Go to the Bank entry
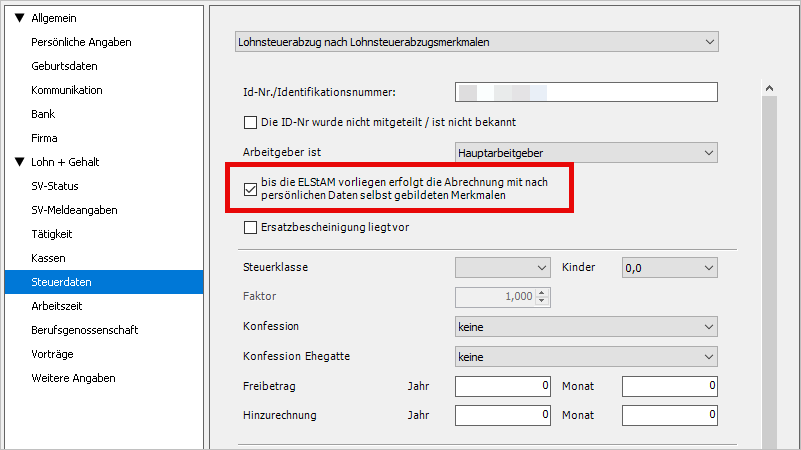This screenshot has height=450, width=801. pyautogui.click(x=43, y=114)
